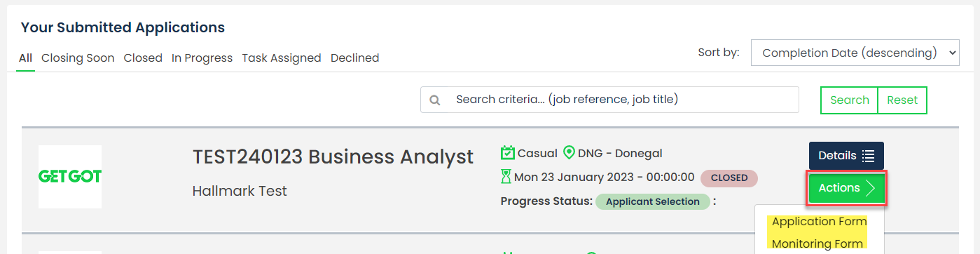The width and height of the screenshot is (980, 254).
Task: Open the Sort by dropdown
Action: (x=855, y=53)
